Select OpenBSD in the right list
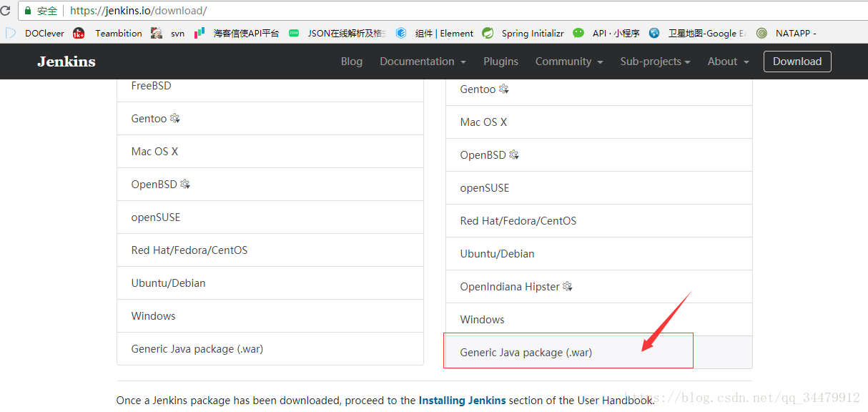The image size is (868, 412). [x=599, y=155]
